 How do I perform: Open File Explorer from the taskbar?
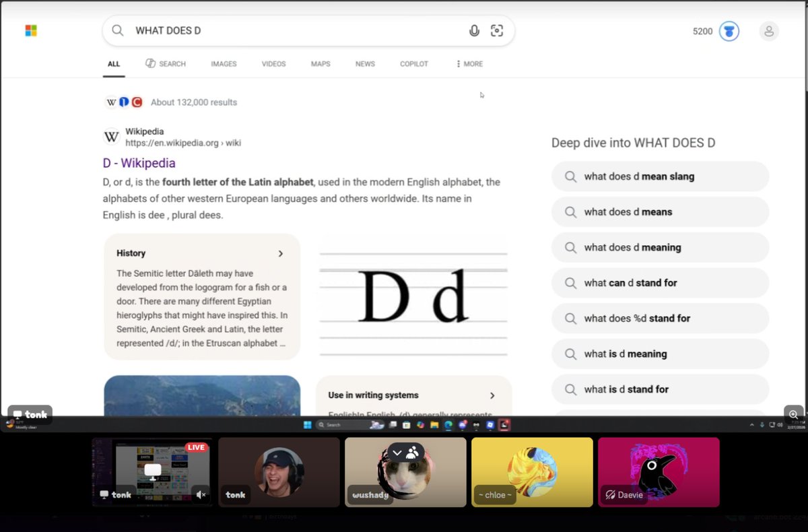434,425
